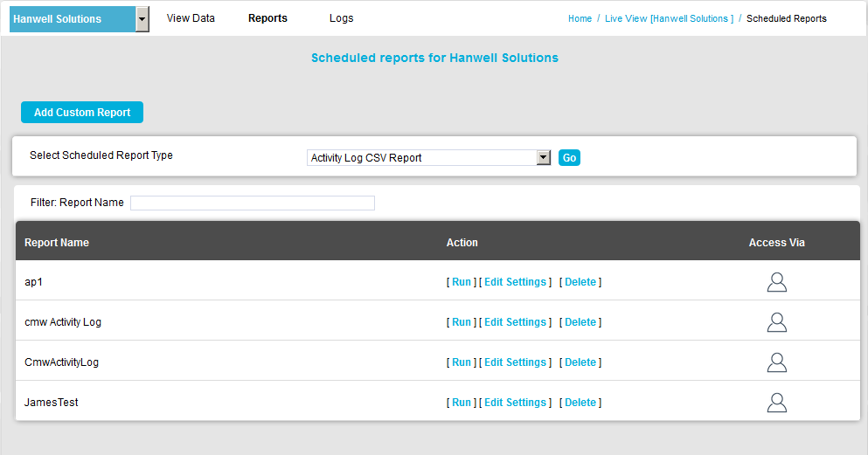Click the Access Via column header
This screenshot has width=868, height=455.
coord(777,243)
